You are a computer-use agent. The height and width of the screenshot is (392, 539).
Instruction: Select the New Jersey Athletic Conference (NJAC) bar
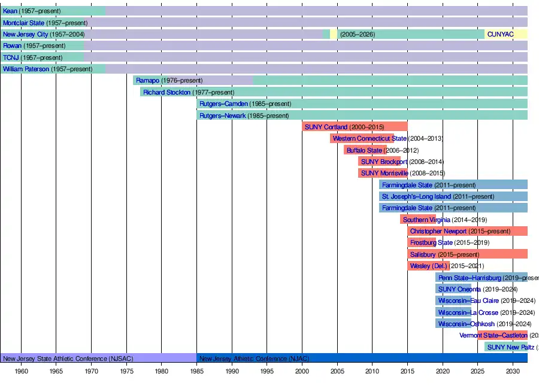pos(254,358)
